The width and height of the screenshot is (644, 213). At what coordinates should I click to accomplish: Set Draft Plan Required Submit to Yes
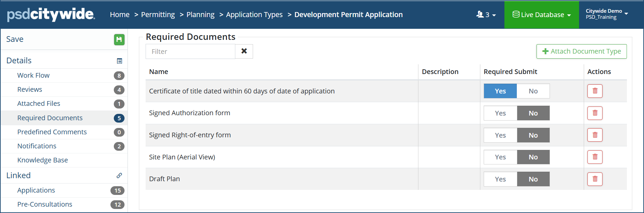pos(500,179)
